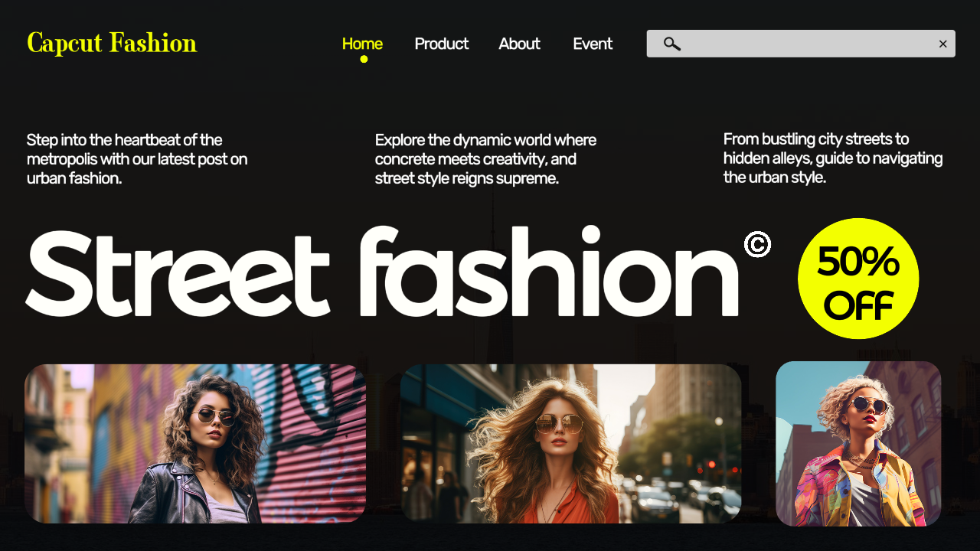Select the yellow 50% OFF badge

[858, 279]
